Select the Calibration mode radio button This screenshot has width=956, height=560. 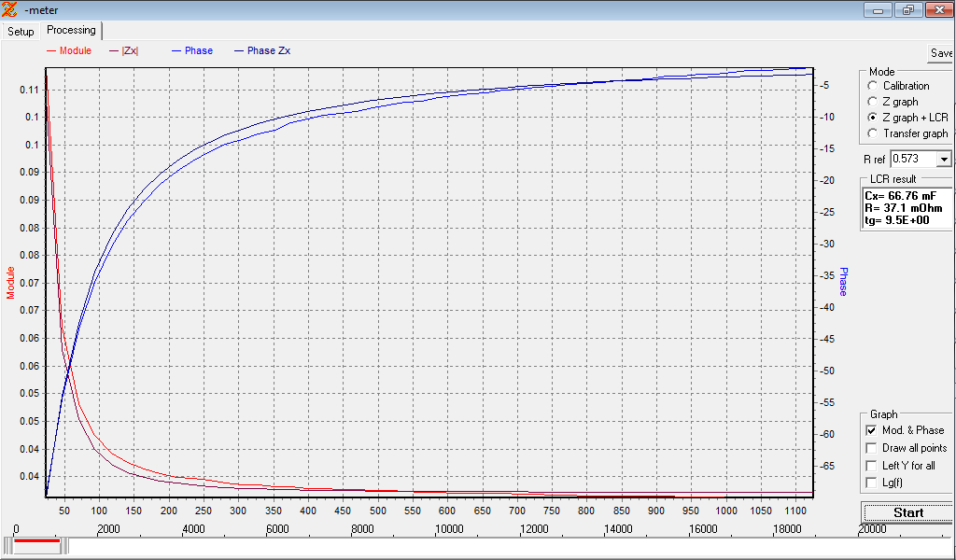coord(873,86)
